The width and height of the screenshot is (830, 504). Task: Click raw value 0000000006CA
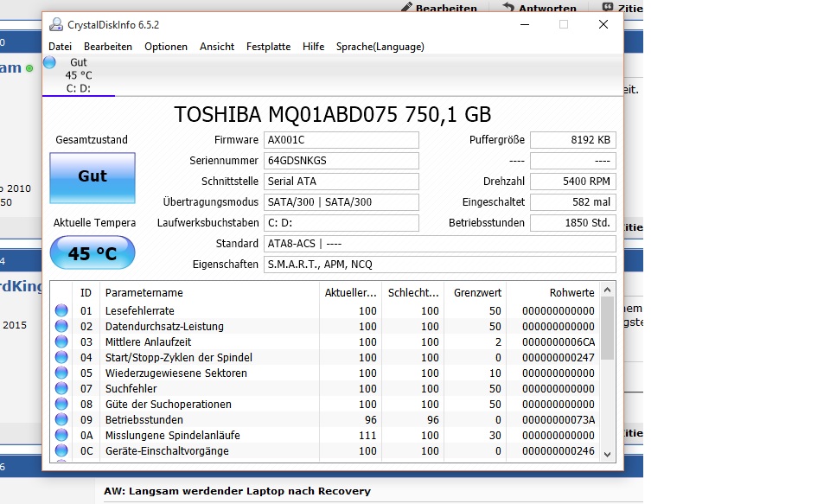click(559, 342)
